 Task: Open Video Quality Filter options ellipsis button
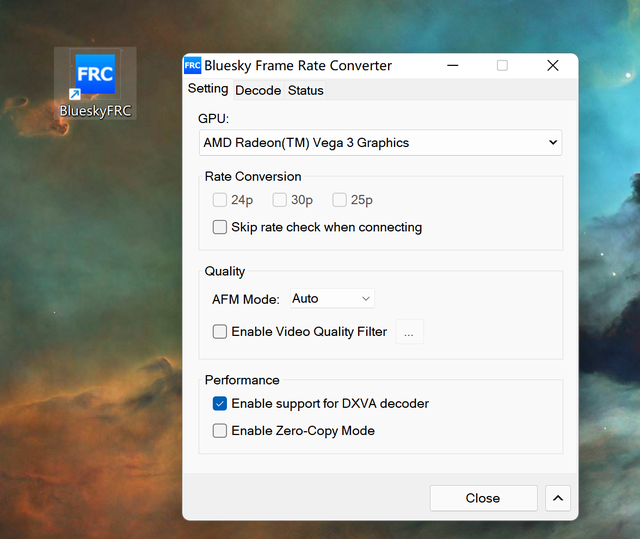click(x=409, y=332)
